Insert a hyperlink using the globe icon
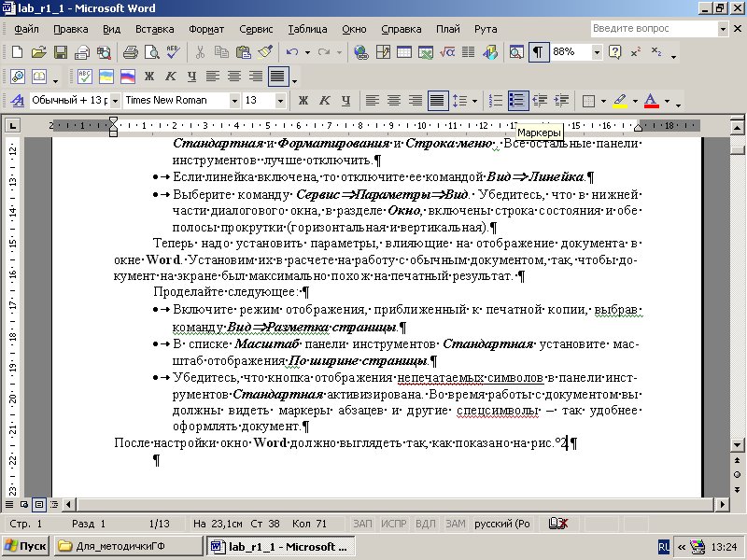This screenshot has height=560, width=747. pos(361,52)
